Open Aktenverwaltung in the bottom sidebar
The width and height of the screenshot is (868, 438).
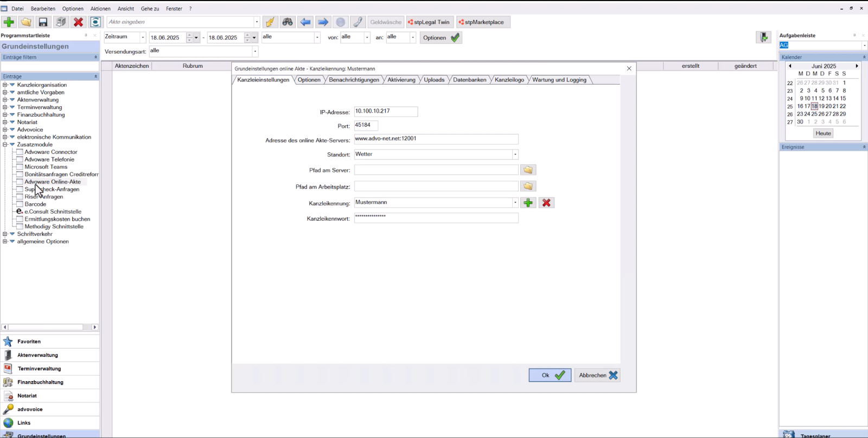click(37, 355)
